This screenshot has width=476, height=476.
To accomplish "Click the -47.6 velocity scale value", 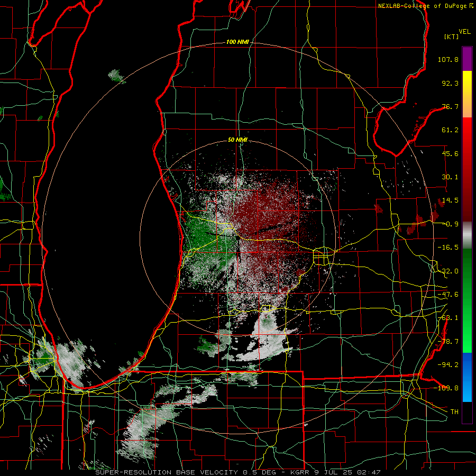I will pos(448,295).
